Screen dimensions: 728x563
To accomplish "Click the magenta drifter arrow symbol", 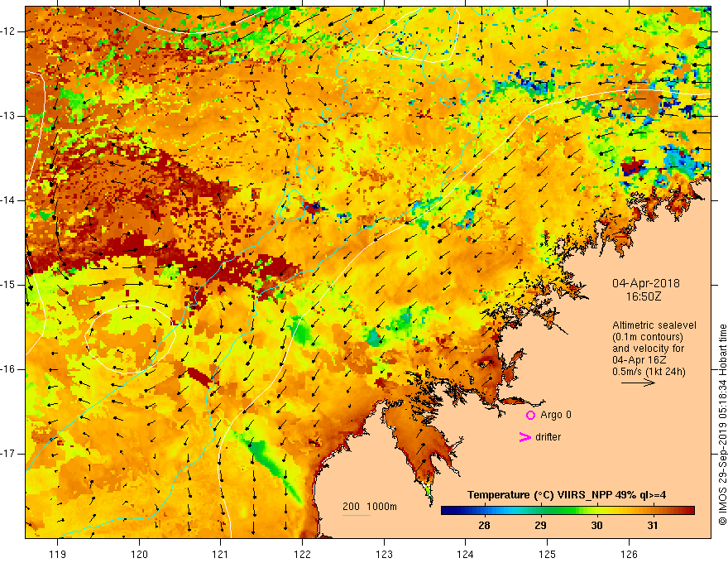I will point(524,437).
